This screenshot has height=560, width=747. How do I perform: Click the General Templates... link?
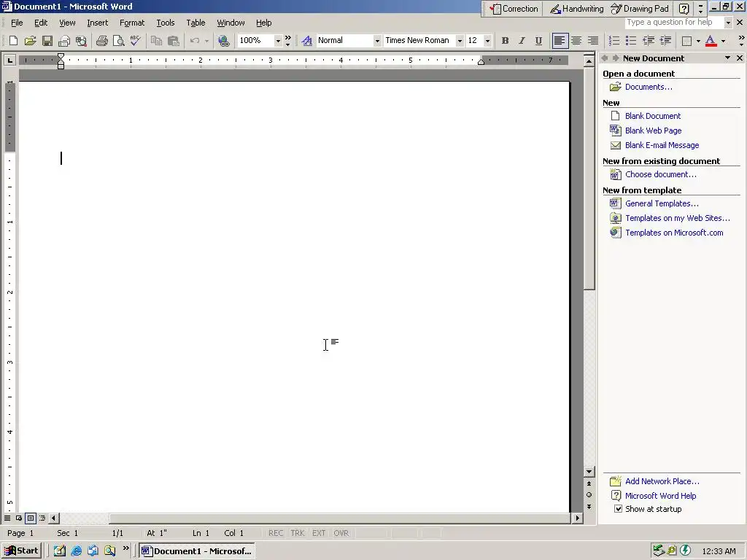point(662,203)
